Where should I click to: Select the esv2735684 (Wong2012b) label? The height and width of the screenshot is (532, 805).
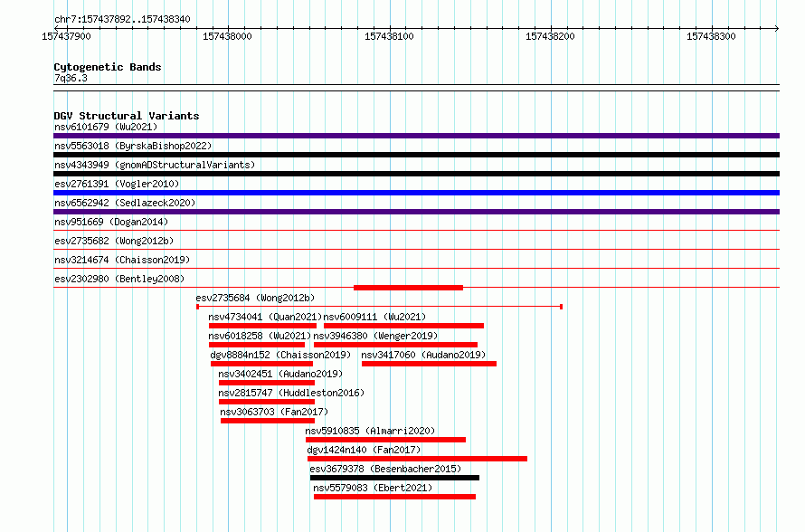click(x=255, y=298)
